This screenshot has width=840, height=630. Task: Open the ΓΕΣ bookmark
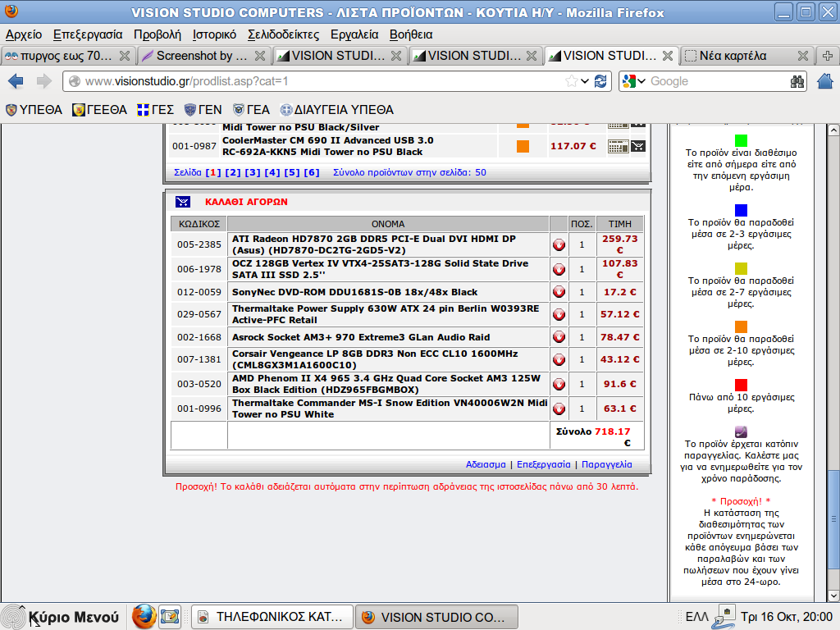pyautogui.click(x=155, y=110)
